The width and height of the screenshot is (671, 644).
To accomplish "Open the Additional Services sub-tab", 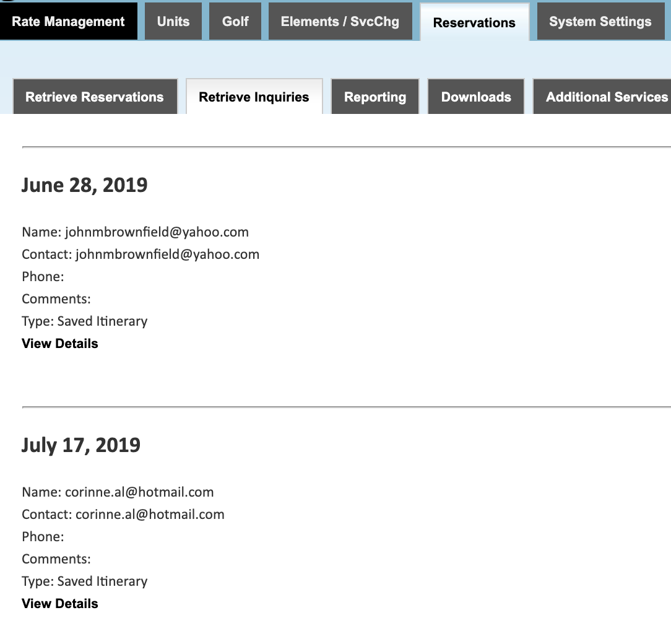I will tap(602, 97).
